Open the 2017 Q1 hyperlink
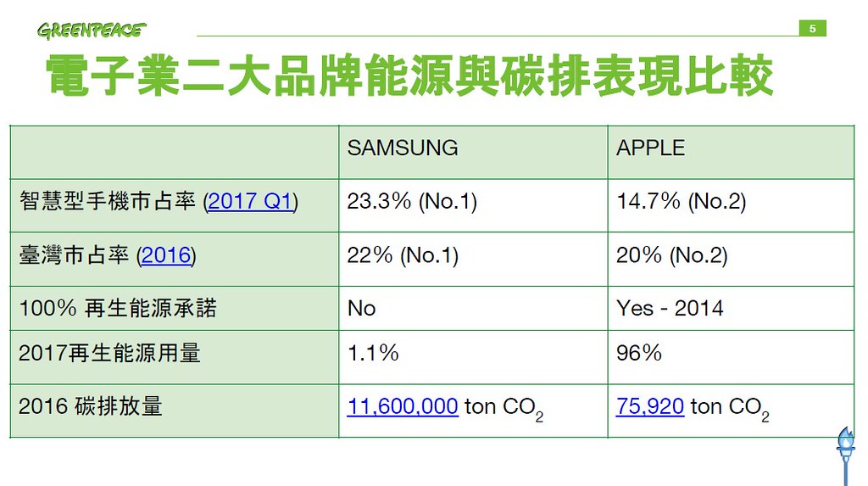Screen dimensions: 868x486 point(250,201)
